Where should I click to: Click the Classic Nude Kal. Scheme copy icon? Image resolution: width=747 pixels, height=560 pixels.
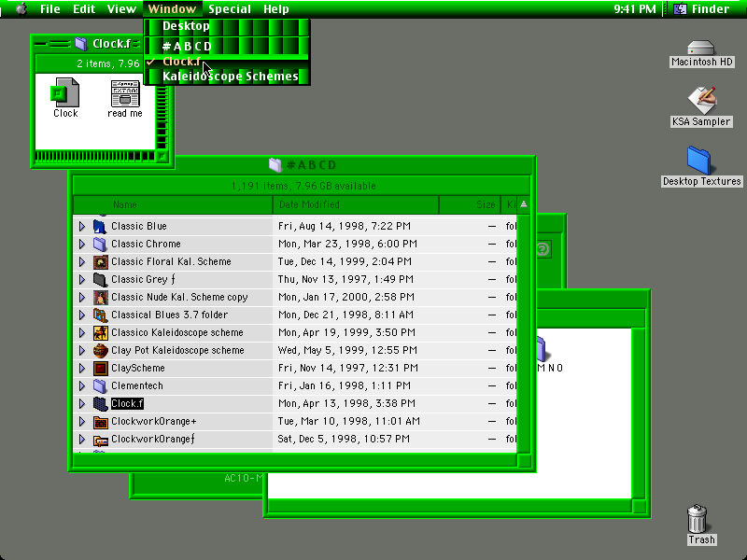[x=100, y=297]
